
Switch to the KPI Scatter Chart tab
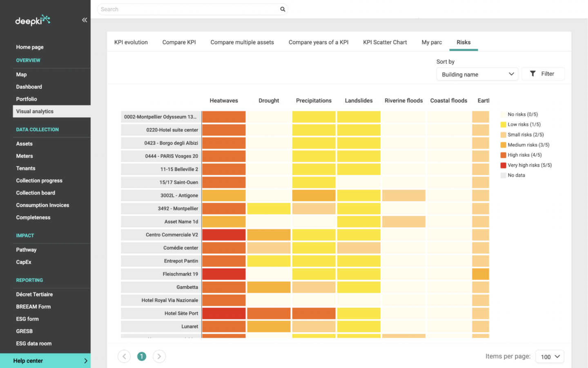click(x=385, y=42)
